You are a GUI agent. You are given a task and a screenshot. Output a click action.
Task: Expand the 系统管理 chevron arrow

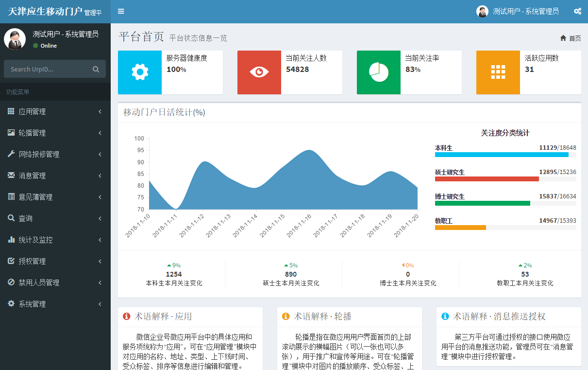[x=100, y=304]
